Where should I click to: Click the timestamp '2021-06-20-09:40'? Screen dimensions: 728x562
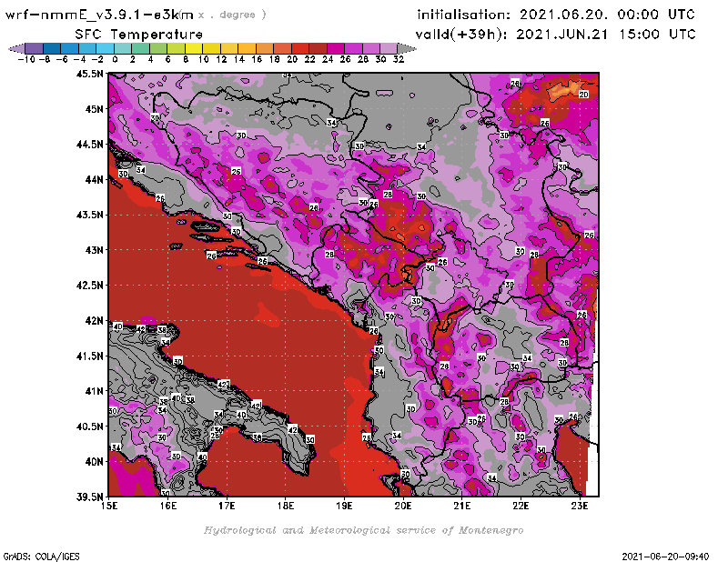[x=665, y=557]
